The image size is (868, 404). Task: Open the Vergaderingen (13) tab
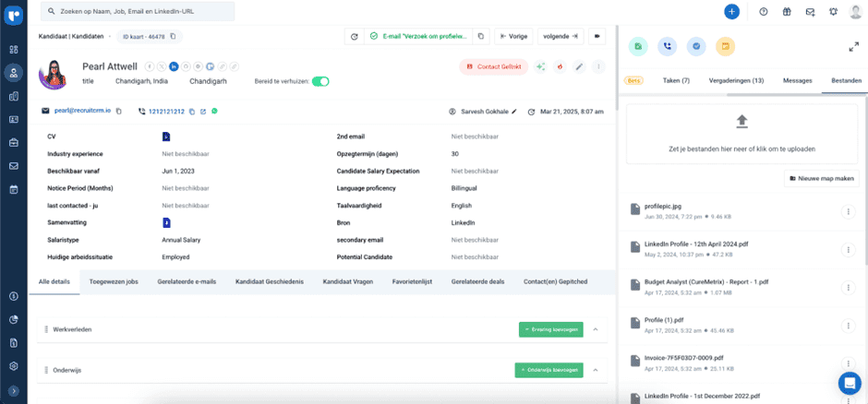tap(736, 80)
